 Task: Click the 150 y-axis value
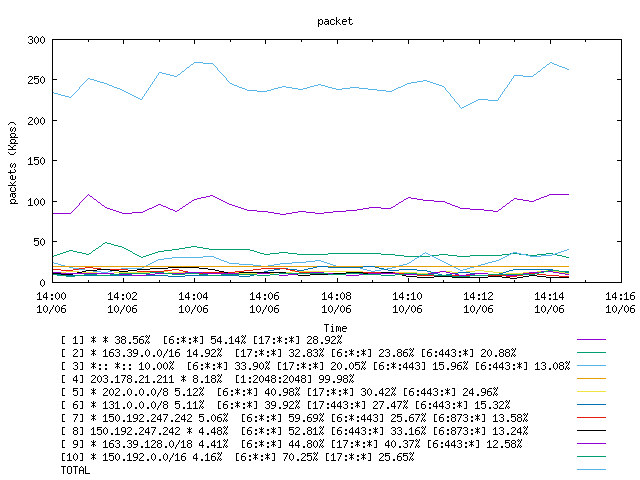(x=36, y=161)
